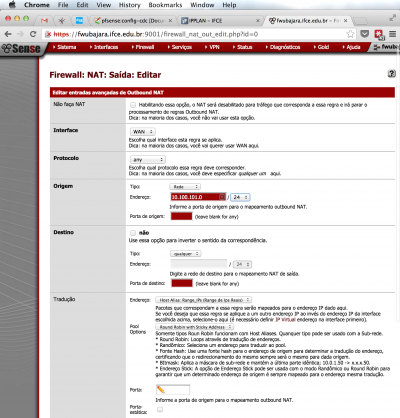
Task: Click the Porta de origem field
Action: (181, 216)
